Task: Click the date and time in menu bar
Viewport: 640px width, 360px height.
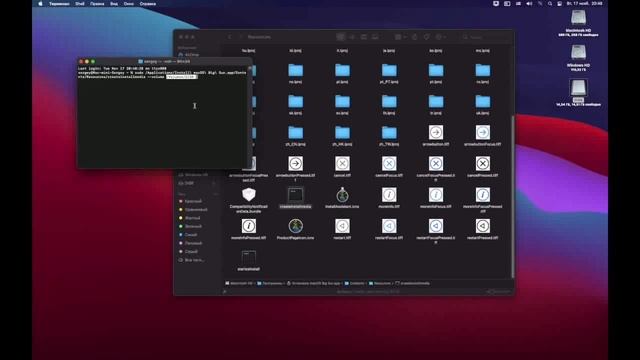Action: click(585, 4)
